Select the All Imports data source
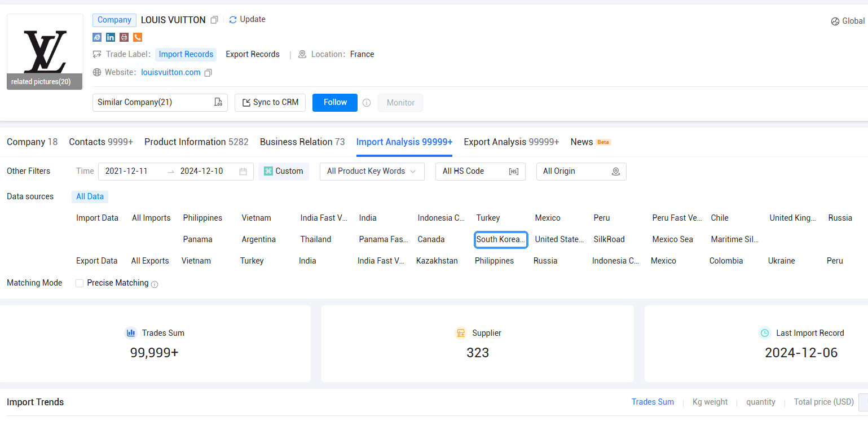The image size is (868, 425). click(x=151, y=218)
